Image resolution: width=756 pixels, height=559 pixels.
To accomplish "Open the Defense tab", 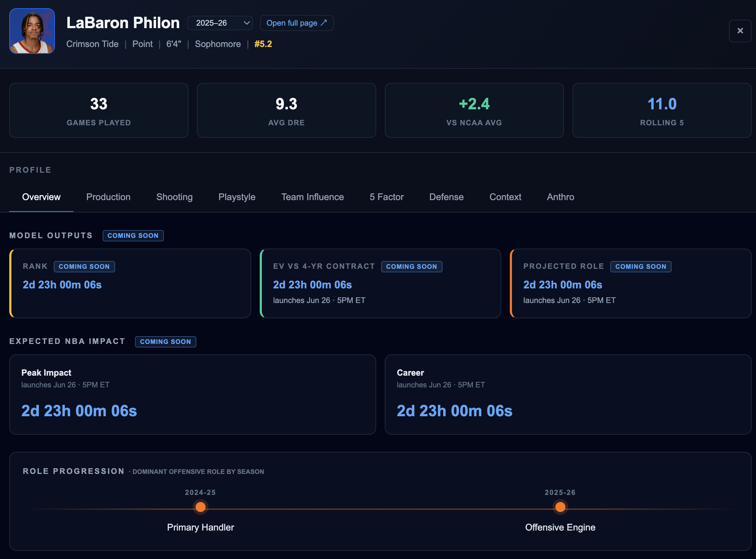I will pos(446,197).
